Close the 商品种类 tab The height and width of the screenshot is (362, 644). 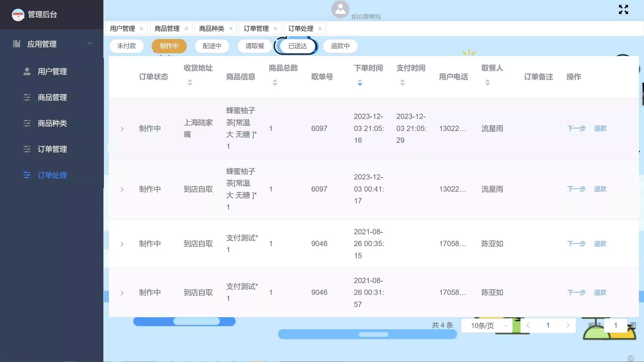point(231,29)
